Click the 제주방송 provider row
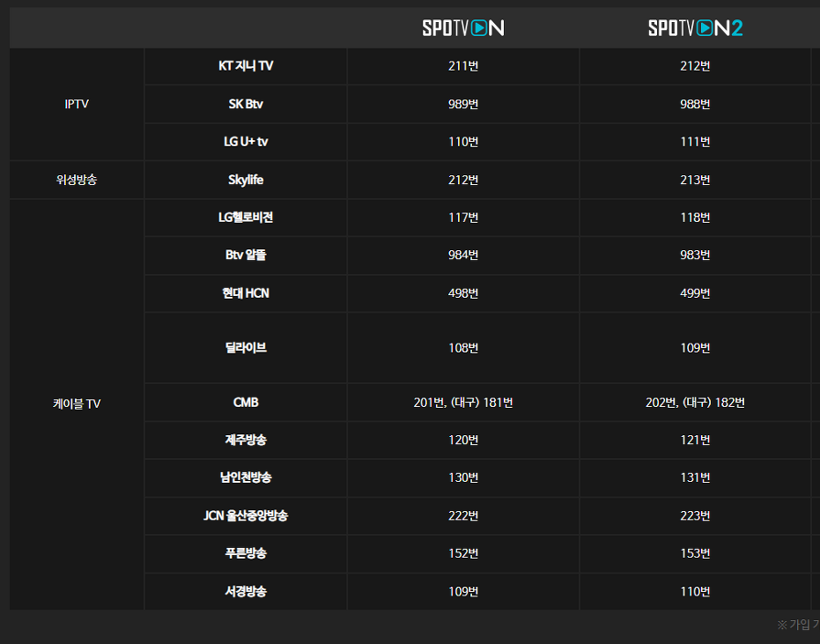The height and width of the screenshot is (644, 820). coord(245,440)
